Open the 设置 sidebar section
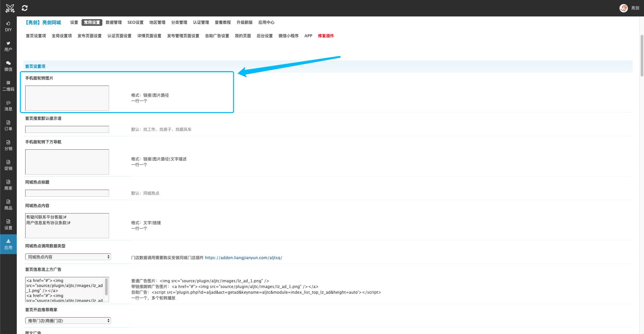 pyautogui.click(x=8, y=225)
